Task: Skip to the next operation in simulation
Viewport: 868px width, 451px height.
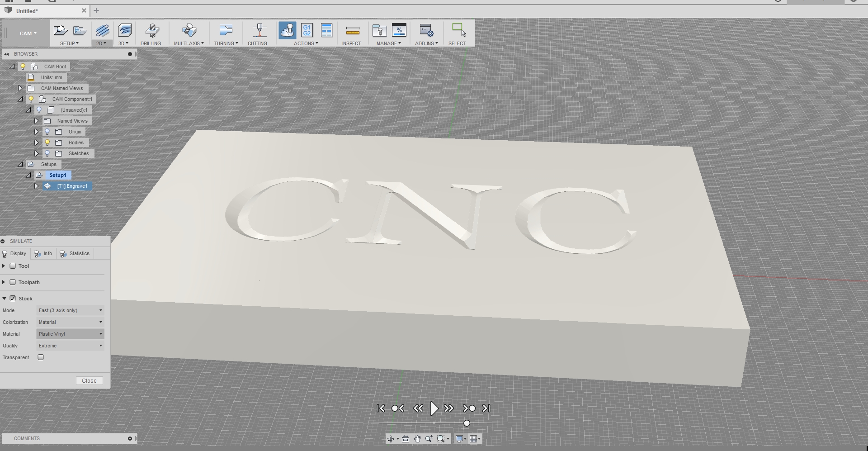Action: pyautogui.click(x=469, y=408)
